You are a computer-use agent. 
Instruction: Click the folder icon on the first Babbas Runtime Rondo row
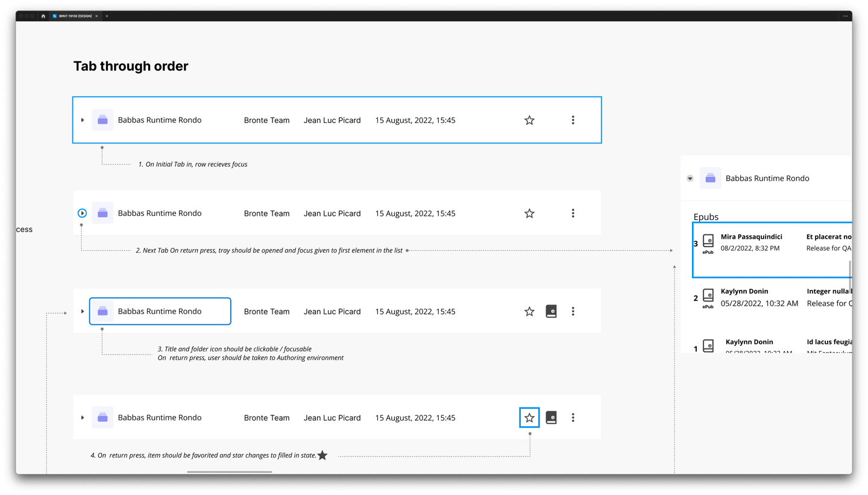point(102,119)
